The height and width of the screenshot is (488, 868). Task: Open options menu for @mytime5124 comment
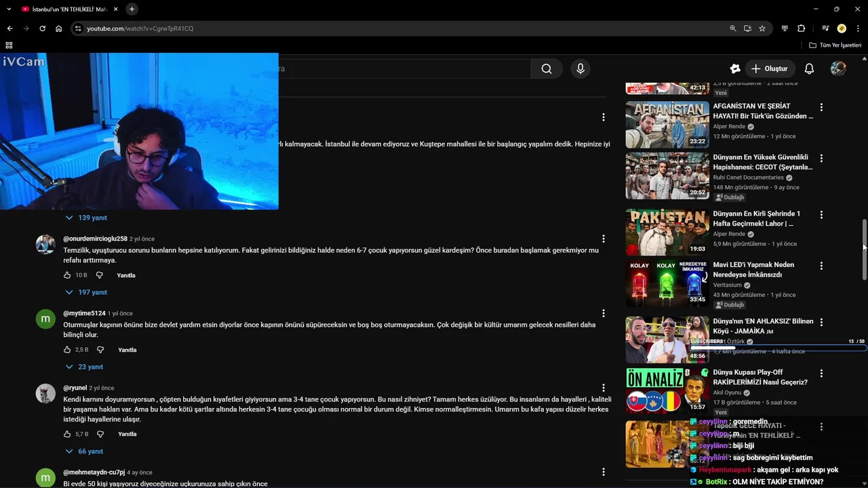(603, 313)
